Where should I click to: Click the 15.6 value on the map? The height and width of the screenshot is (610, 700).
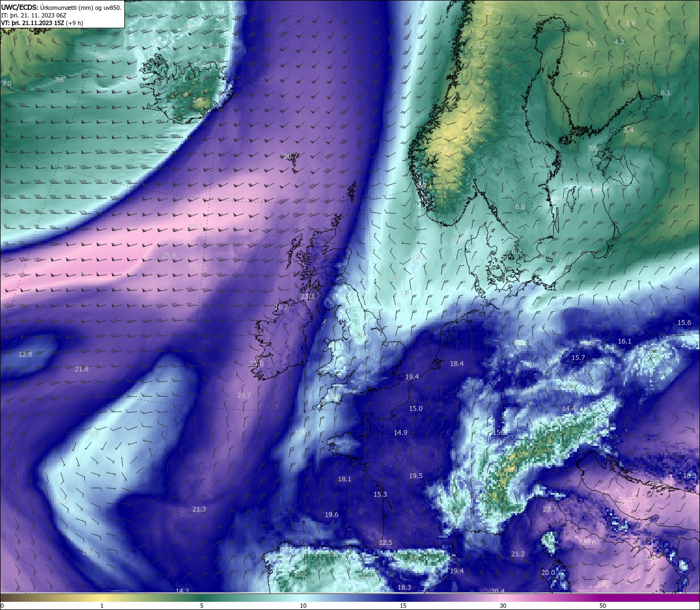[x=684, y=323]
